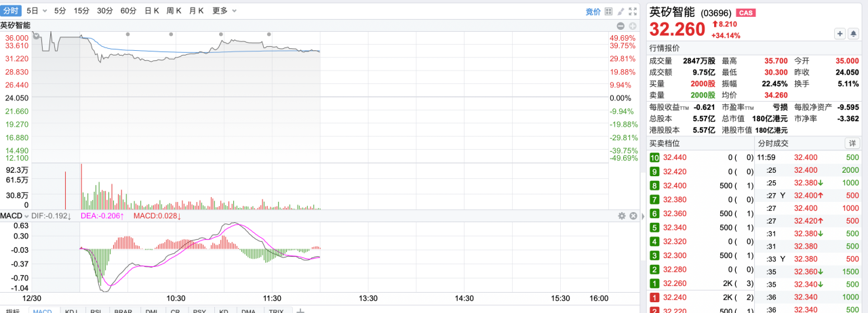The width and height of the screenshot is (868, 313).
Task: Open MACD indicator settings gear
Action: click(620, 215)
